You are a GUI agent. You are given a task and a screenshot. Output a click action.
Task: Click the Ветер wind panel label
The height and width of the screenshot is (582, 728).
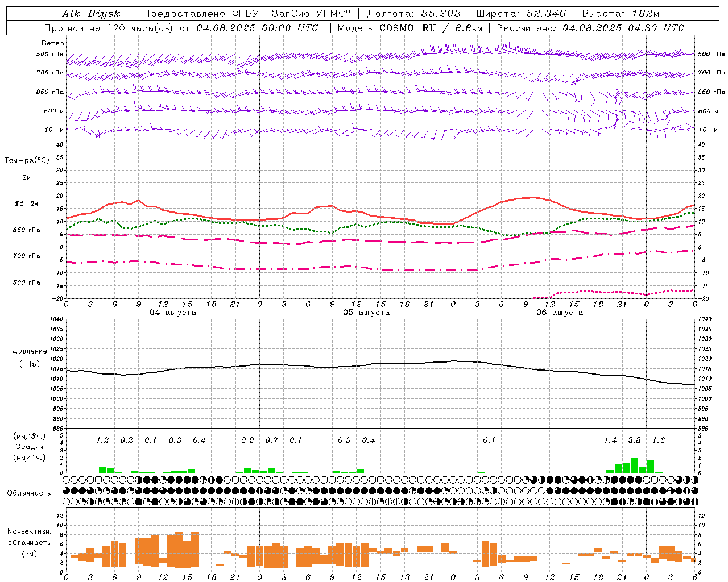click(53, 43)
